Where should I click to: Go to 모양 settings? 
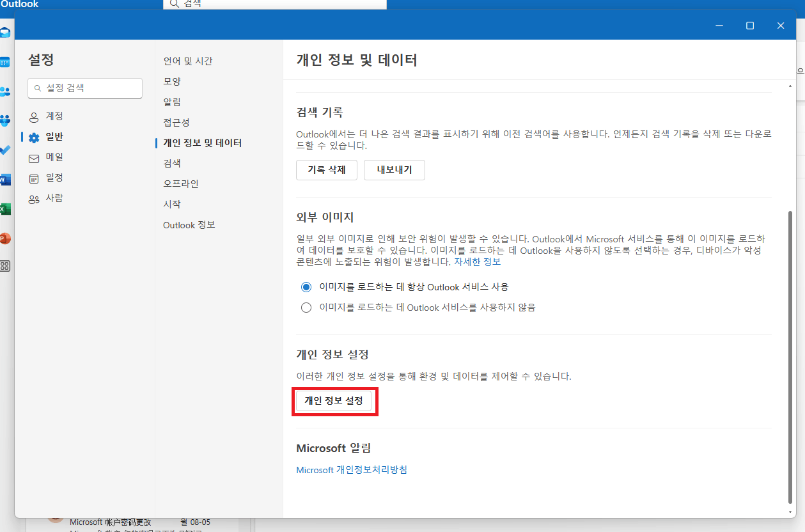(172, 81)
